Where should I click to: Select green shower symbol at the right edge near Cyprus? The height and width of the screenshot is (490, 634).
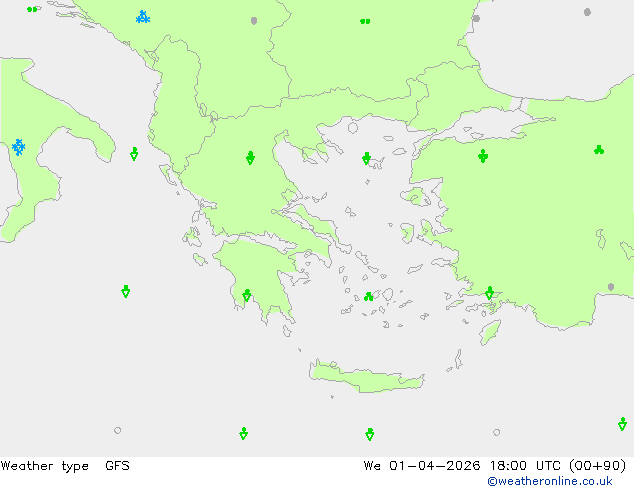click(x=623, y=424)
